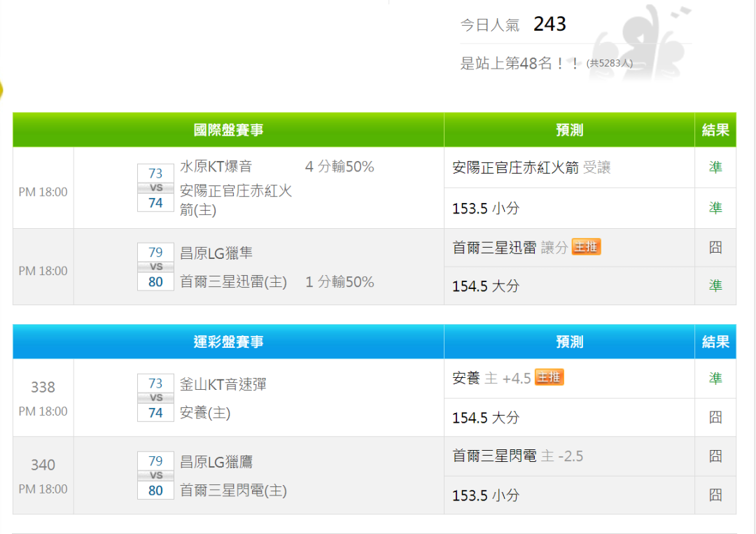Click the 4 分輸50% handicap text
Image resolution: width=756 pixels, height=534 pixels.
339,167
